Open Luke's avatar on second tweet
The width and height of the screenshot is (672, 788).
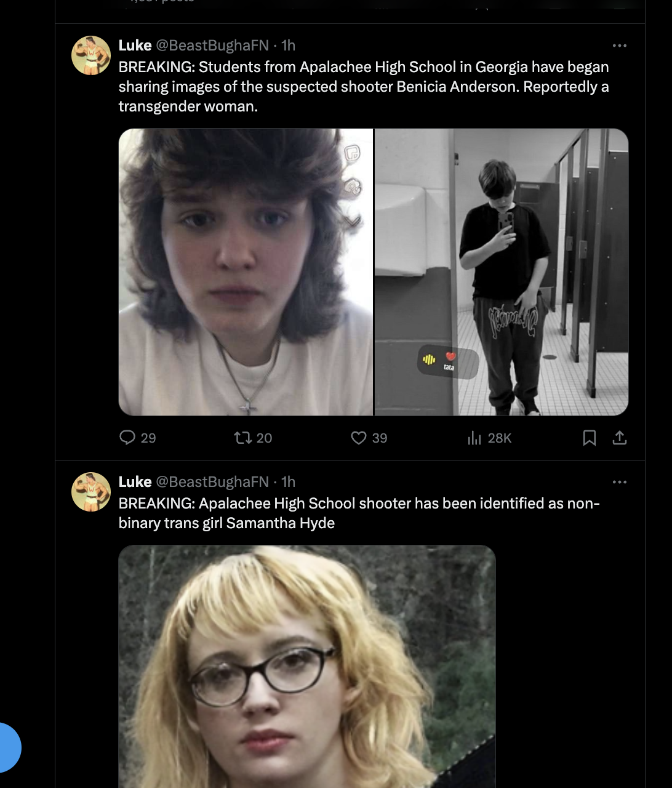pos(91,492)
